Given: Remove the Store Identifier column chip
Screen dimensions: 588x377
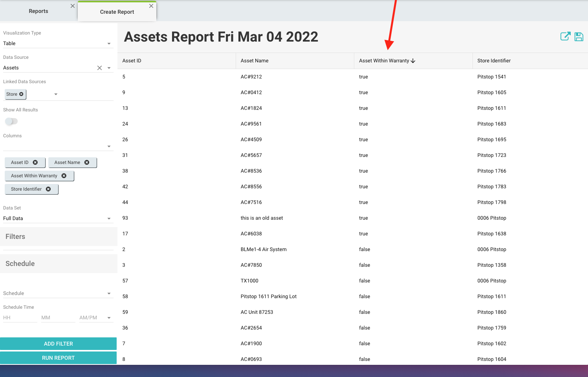Looking at the screenshot, I should (x=48, y=189).
